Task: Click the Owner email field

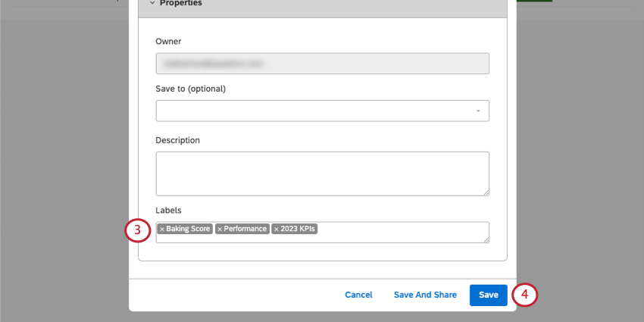Action: pos(322,64)
